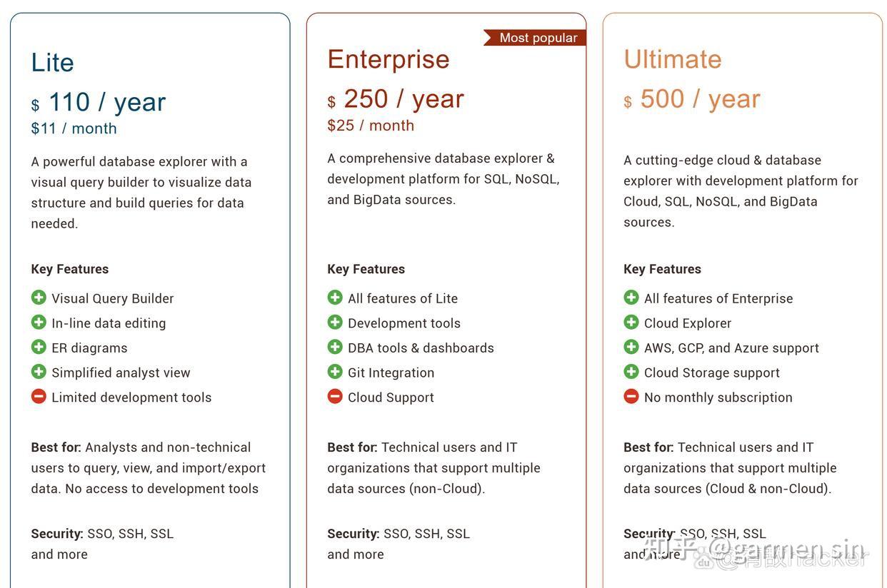Click the All features of Enterprise text
This screenshot has width=887, height=588.
(x=718, y=298)
